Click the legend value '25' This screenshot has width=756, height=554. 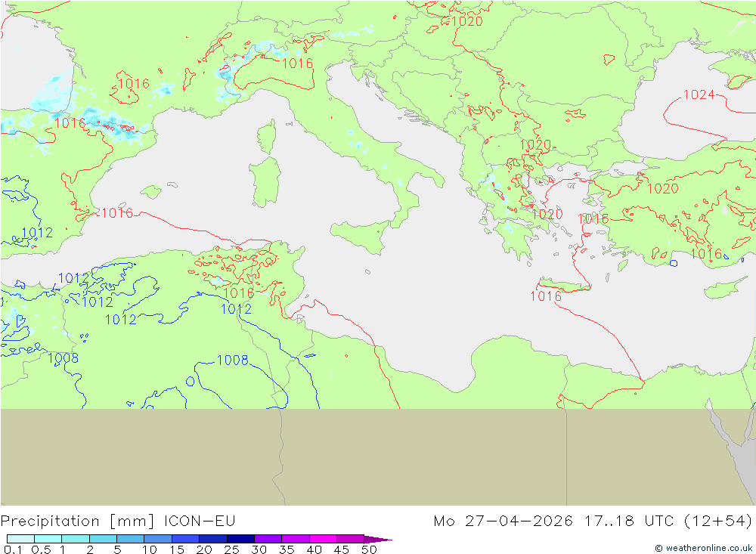[x=231, y=549]
